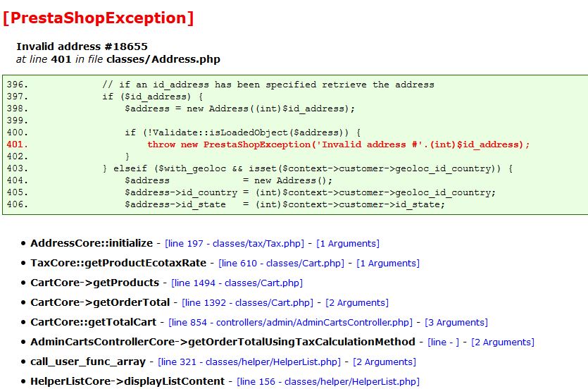The height and width of the screenshot is (389, 588).
Task: Open link line 610 classes/Cart.php
Action: [281, 264]
